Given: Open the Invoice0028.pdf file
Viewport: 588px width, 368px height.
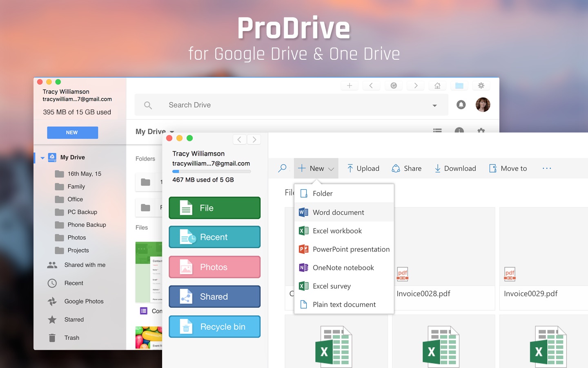Looking at the screenshot, I should (443, 259).
